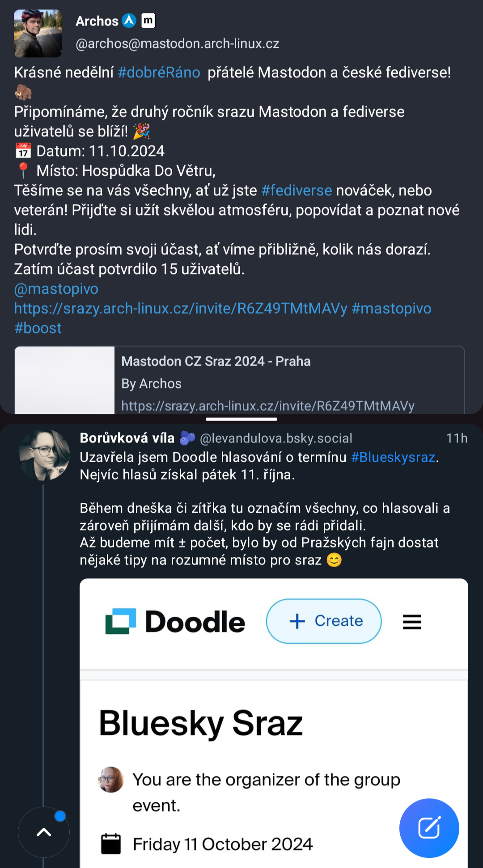Viewport: 483px width, 868px height.
Task: Open the @mastopivo mention
Action: [x=56, y=289]
